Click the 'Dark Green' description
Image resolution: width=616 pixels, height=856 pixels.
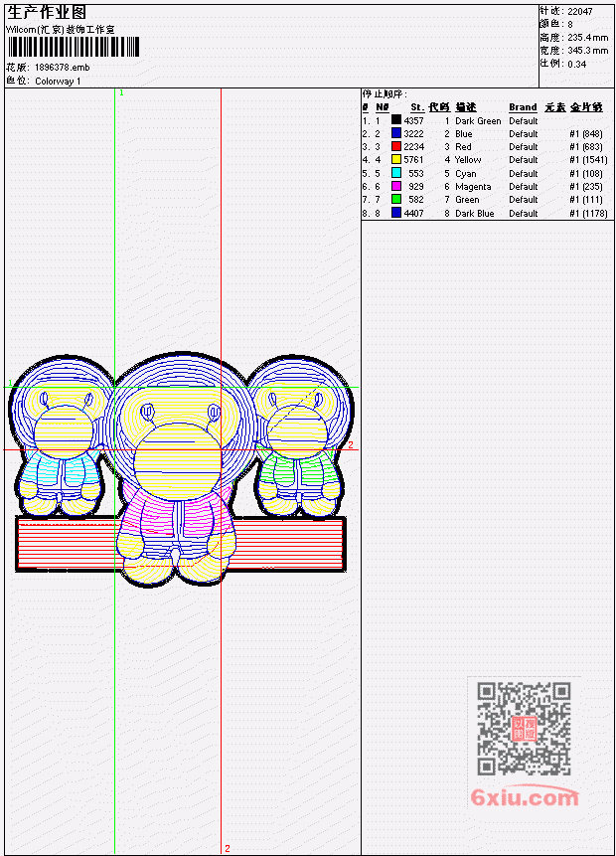coord(478,120)
